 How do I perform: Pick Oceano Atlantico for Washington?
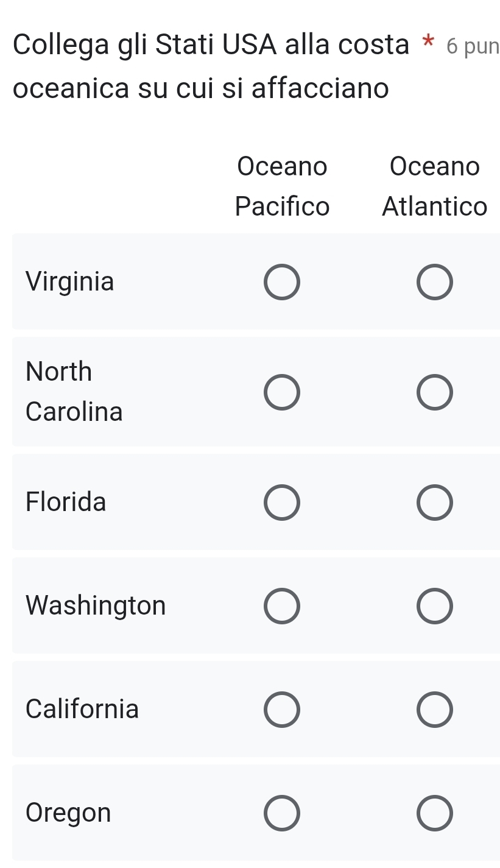[x=435, y=606]
